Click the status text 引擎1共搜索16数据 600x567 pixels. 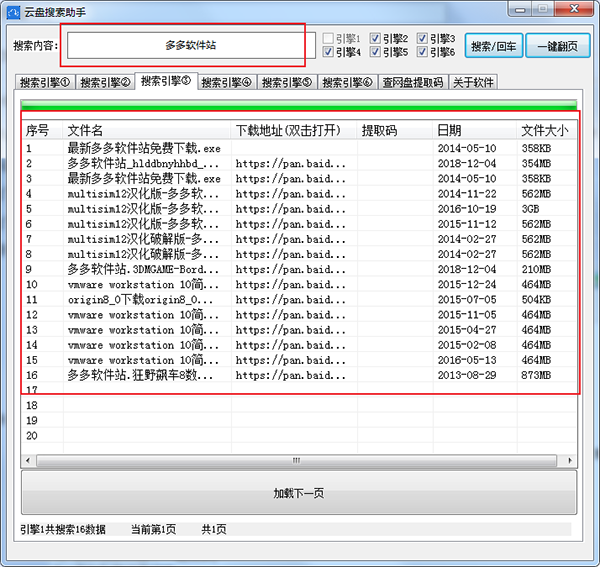coord(63,530)
